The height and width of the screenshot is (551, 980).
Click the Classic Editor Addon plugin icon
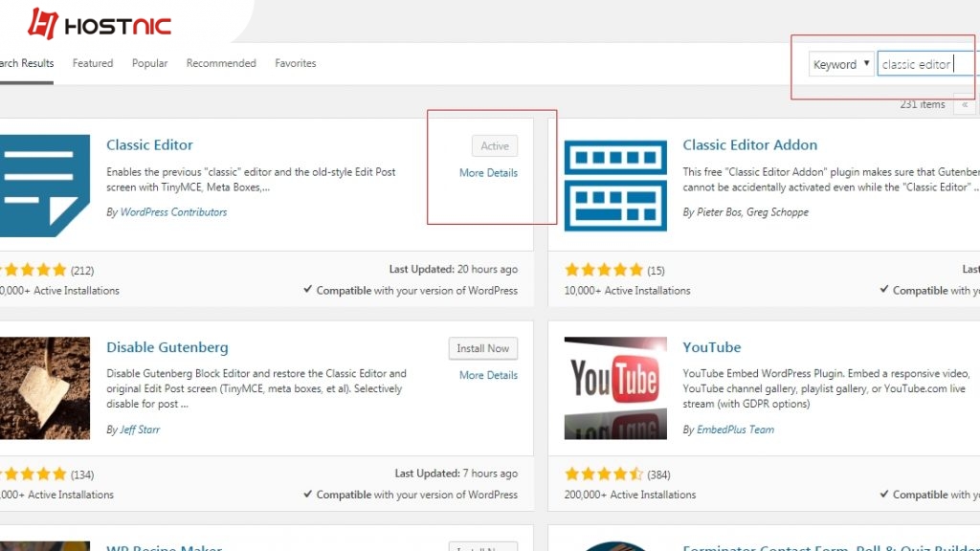click(615, 186)
